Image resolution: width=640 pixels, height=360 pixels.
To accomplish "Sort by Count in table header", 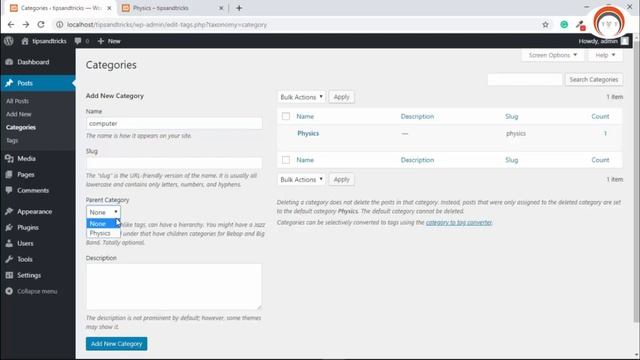I will click(x=600, y=116).
